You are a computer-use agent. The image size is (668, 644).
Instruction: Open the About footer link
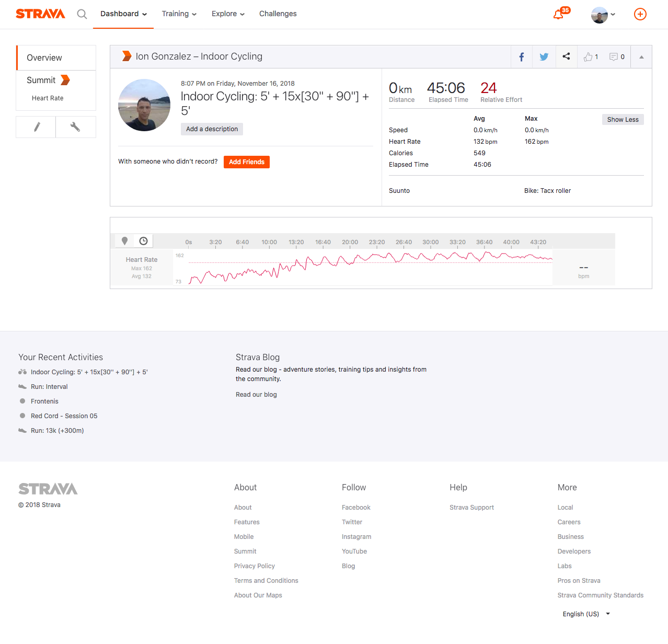243,508
